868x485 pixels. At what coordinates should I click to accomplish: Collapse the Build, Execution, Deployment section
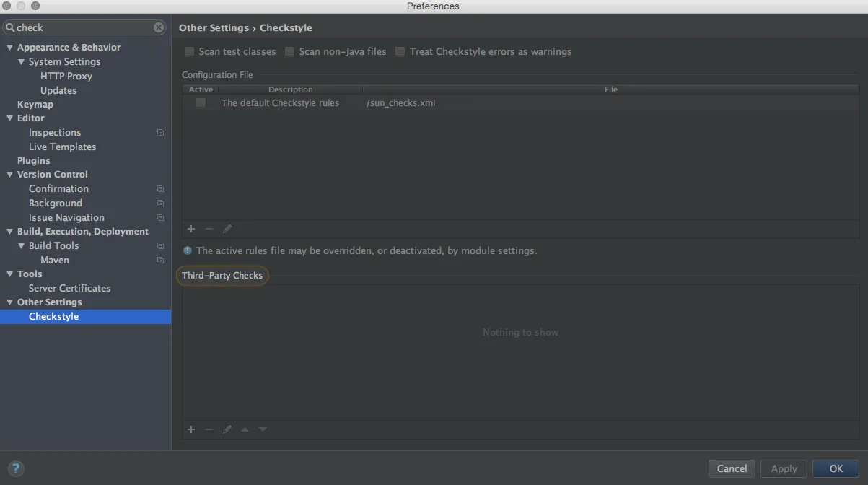click(x=10, y=232)
